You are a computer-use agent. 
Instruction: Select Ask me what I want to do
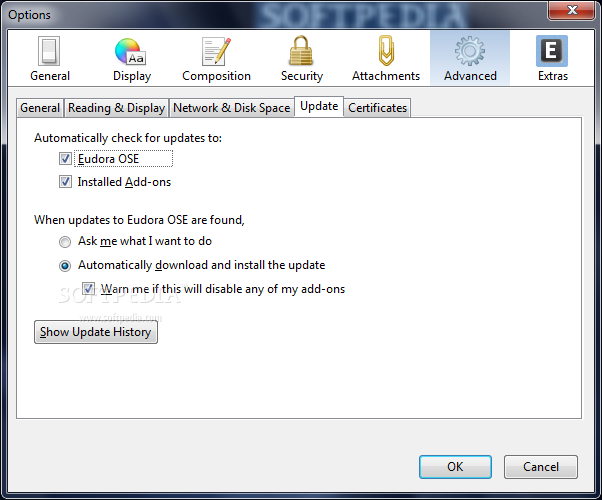[65, 242]
